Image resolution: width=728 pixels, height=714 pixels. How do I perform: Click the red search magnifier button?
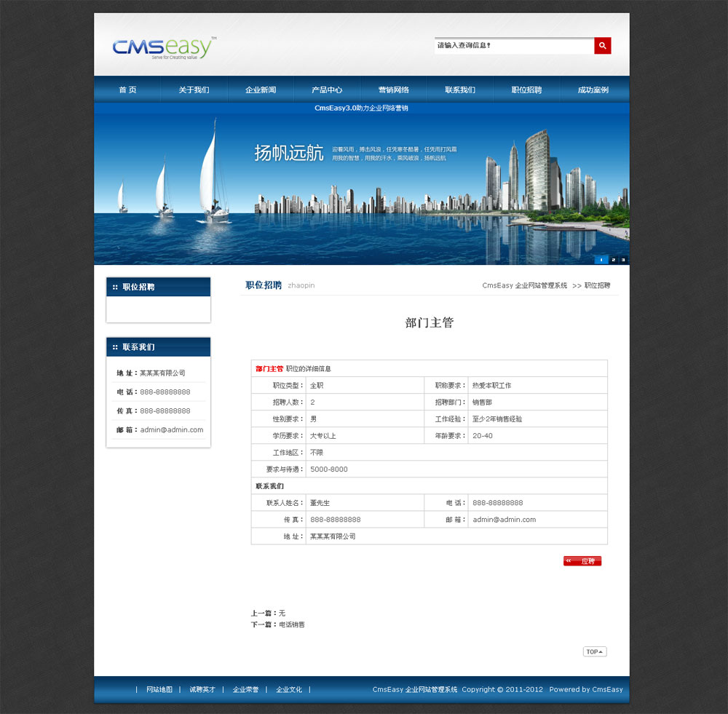[x=602, y=46]
